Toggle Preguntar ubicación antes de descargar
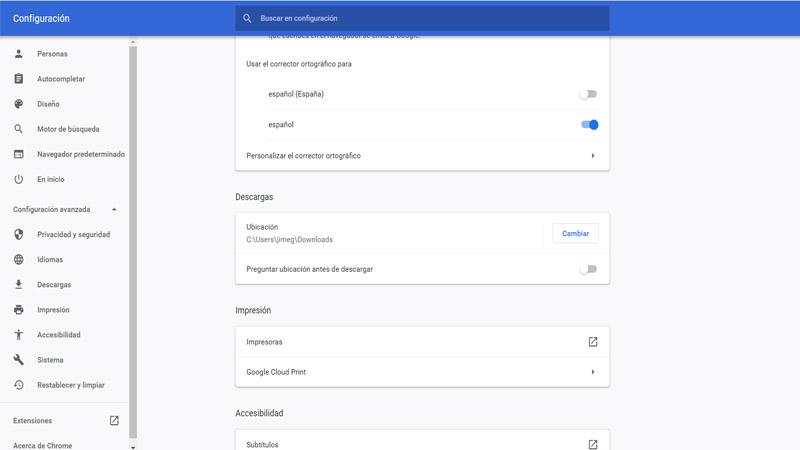The image size is (800, 450). (x=588, y=269)
